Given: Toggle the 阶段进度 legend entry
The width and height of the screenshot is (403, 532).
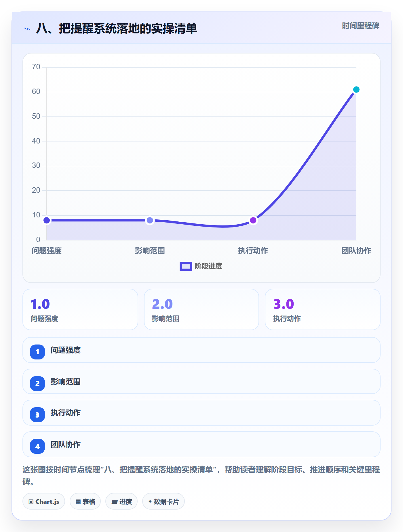Looking at the screenshot, I should pyautogui.click(x=201, y=266).
